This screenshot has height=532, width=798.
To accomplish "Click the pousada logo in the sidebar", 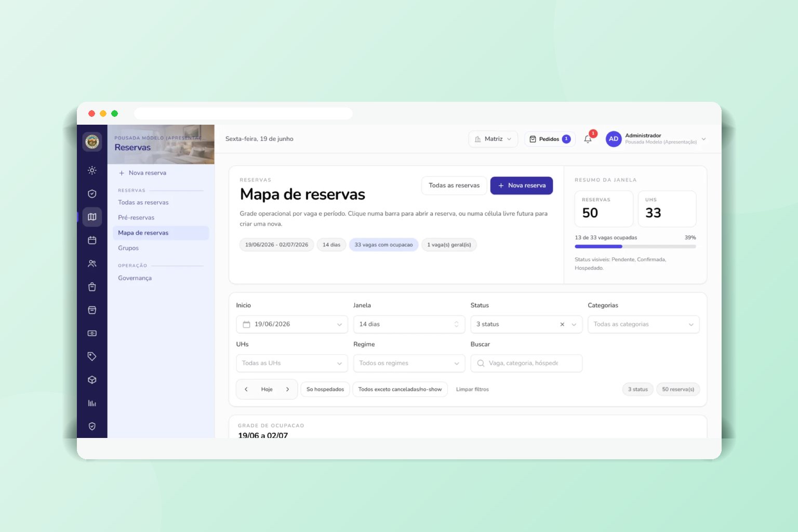I will click(92, 141).
